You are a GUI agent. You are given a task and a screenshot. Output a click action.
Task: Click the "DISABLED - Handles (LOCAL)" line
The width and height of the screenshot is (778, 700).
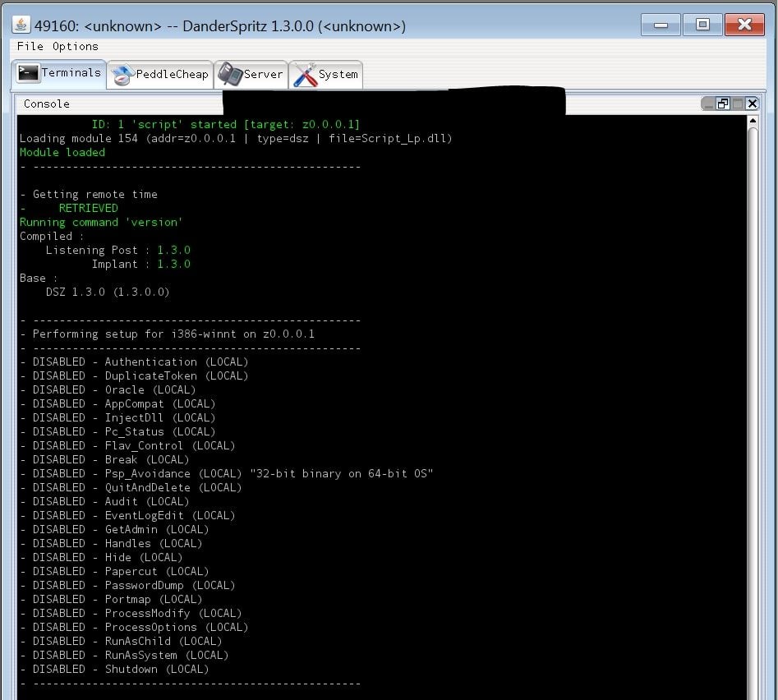(111, 543)
